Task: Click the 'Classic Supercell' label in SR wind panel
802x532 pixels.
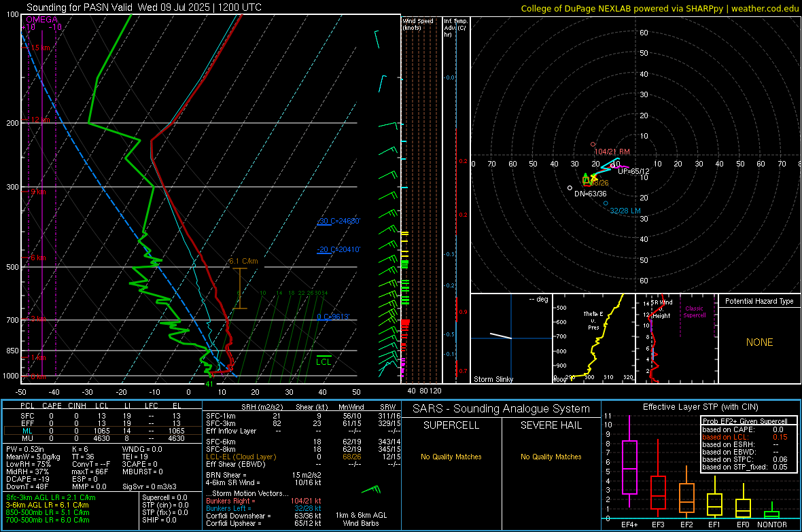Action: pos(694,312)
